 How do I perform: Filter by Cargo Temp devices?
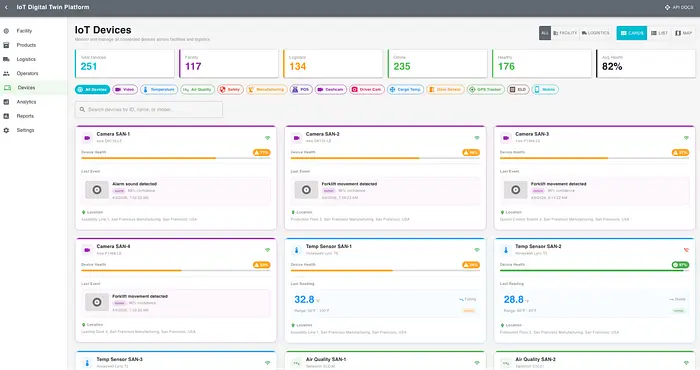pyautogui.click(x=405, y=90)
